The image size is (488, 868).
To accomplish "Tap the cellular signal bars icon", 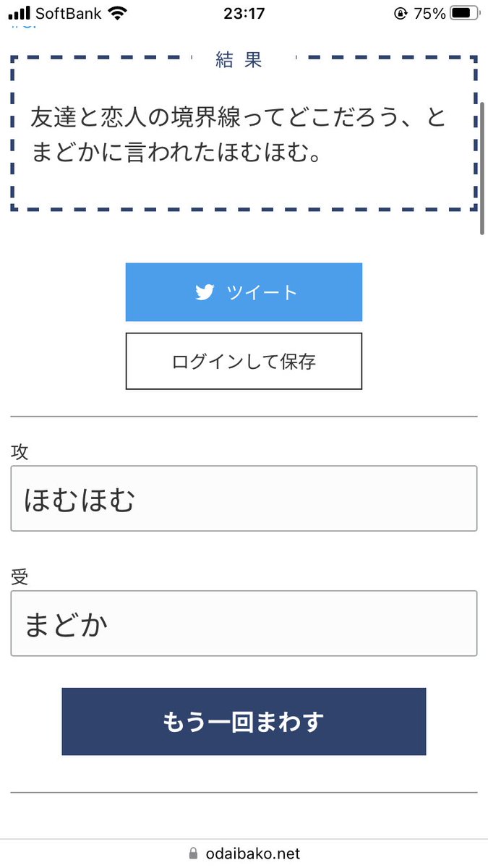I will click(x=20, y=13).
